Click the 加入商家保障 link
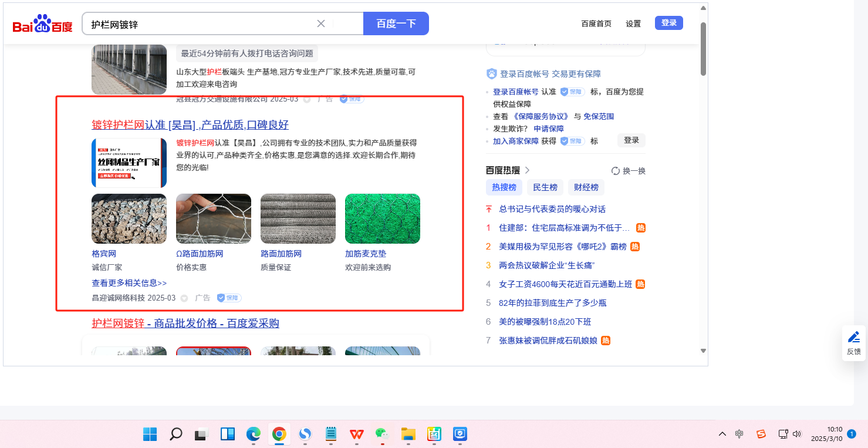The image size is (868, 448). point(516,141)
